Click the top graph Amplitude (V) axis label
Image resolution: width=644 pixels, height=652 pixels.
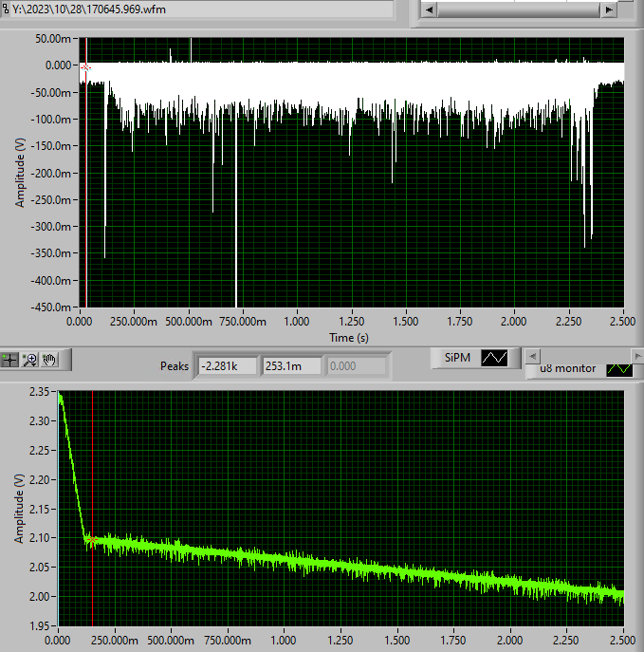click(x=20, y=173)
